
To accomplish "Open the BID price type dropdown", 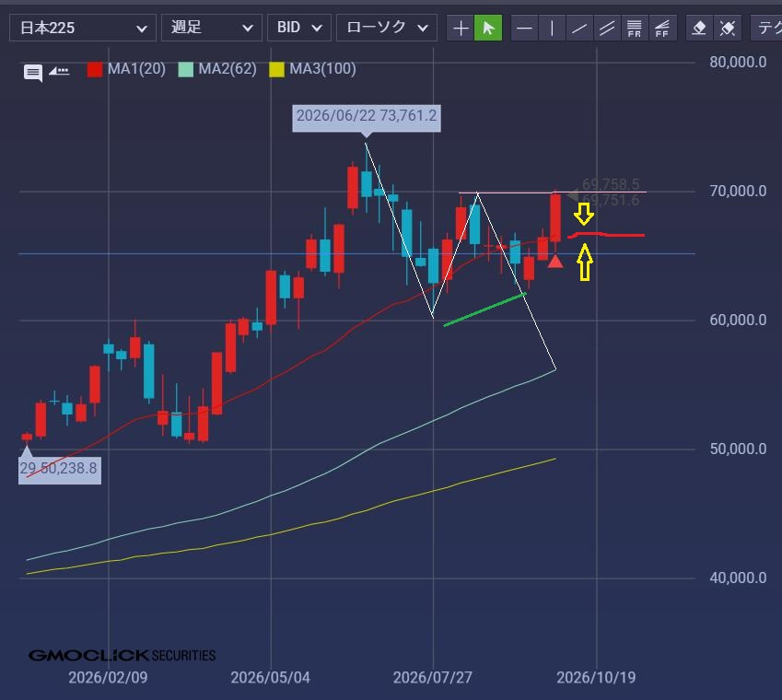I will coord(299,28).
